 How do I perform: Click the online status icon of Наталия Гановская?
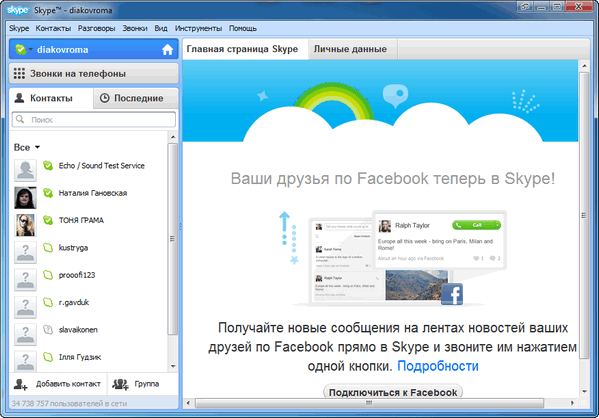point(48,193)
